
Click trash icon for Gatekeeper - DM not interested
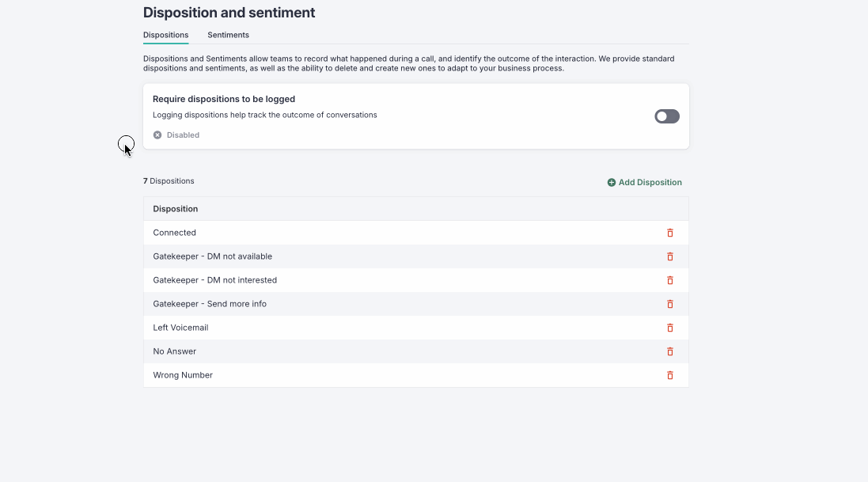pyautogui.click(x=670, y=280)
